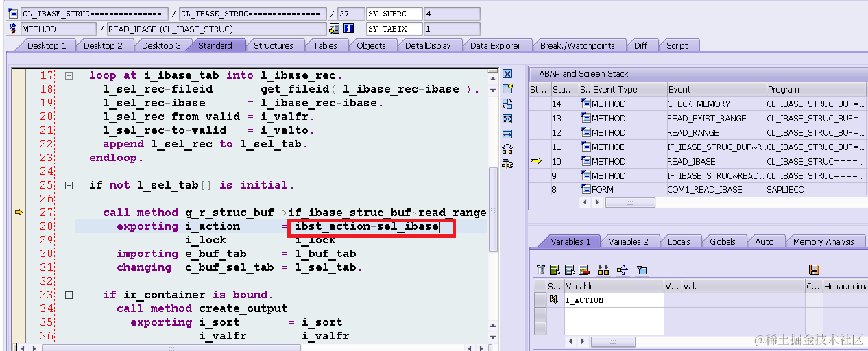Click the Close Tool icon beside the editor
Image resolution: width=868 pixels, height=351 pixels.
tap(507, 74)
